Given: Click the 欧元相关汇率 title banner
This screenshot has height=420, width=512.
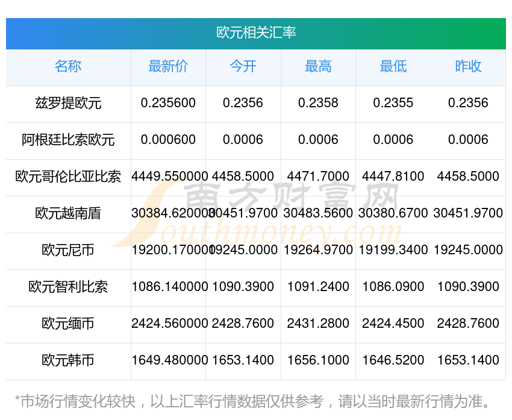Looking at the screenshot, I should coord(256,33).
